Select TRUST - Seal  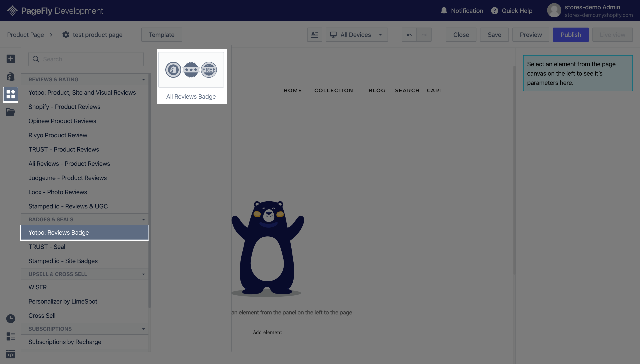85,247
